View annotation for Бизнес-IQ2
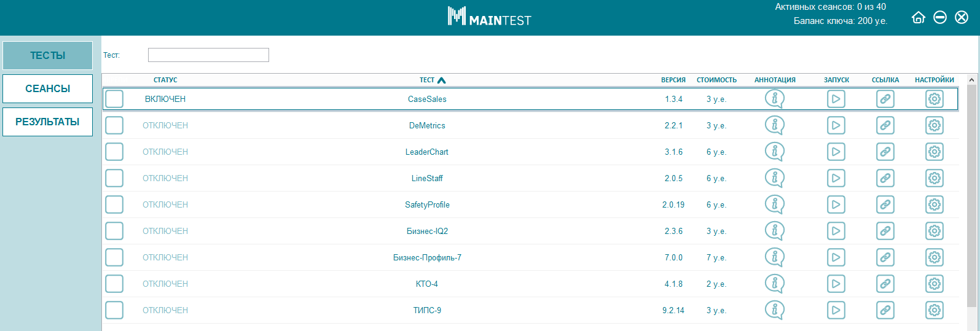 click(774, 231)
